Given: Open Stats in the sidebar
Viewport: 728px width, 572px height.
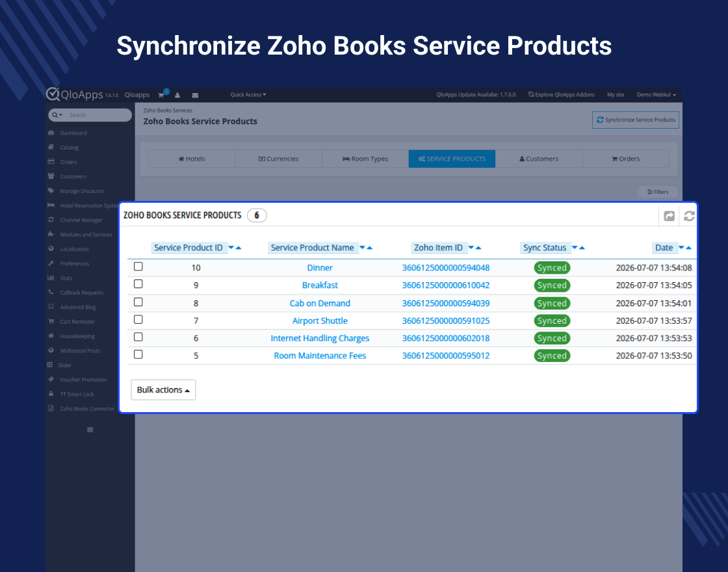Looking at the screenshot, I should pos(66,278).
